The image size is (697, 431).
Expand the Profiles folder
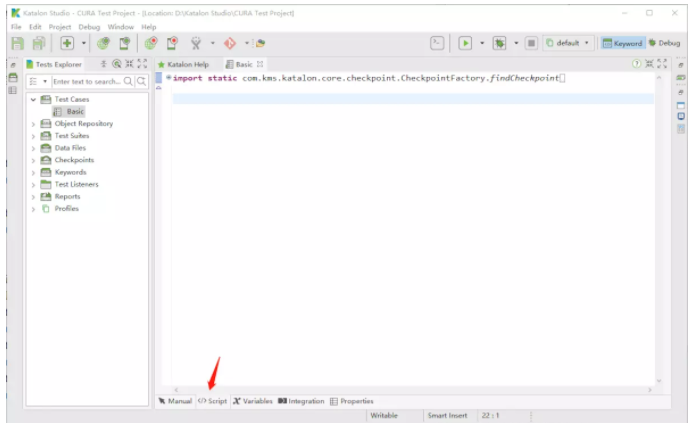click(33, 209)
